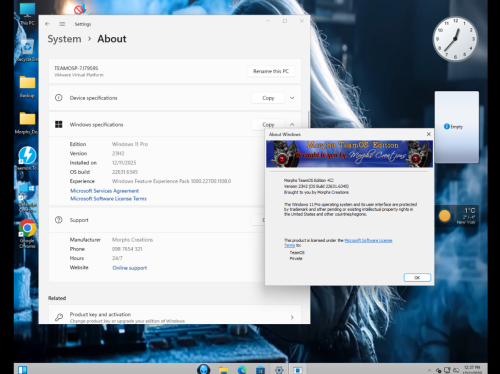Screen dimensions: 500x374
Task: Copy the Device specifications
Action: [x=268, y=98]
